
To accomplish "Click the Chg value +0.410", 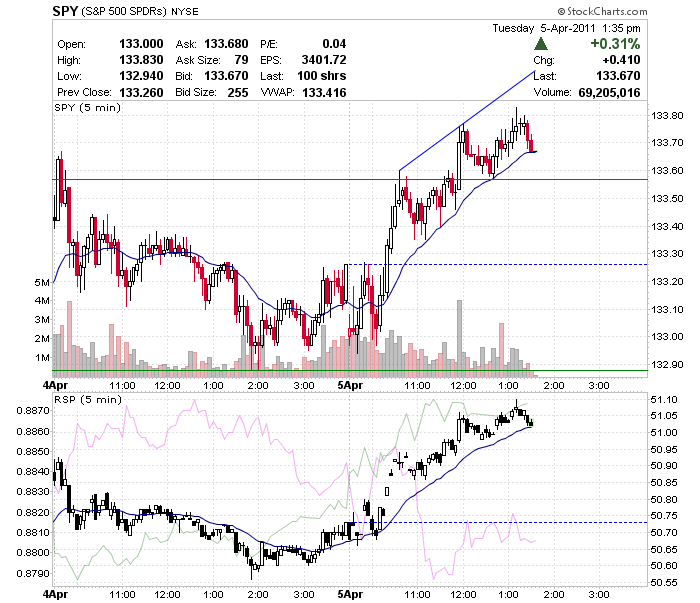I will pyautogui.click(x=621, y=60).
